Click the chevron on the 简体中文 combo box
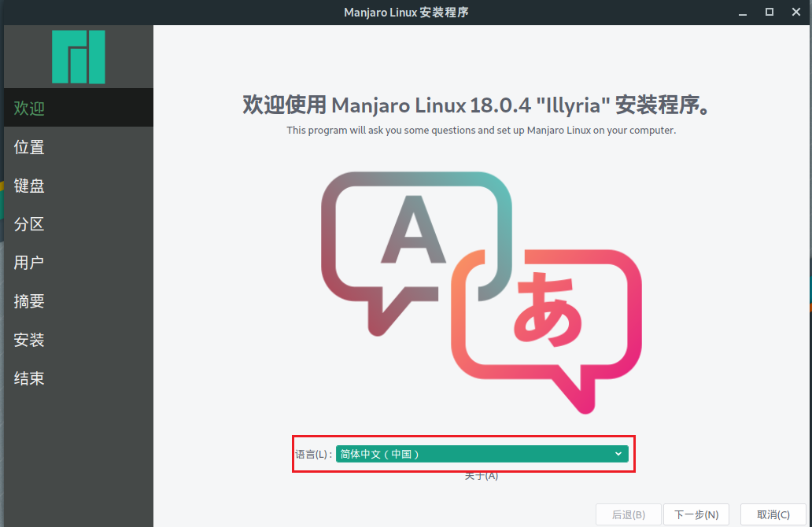Viewport: 812px width, 527px height. click(618, 454)
